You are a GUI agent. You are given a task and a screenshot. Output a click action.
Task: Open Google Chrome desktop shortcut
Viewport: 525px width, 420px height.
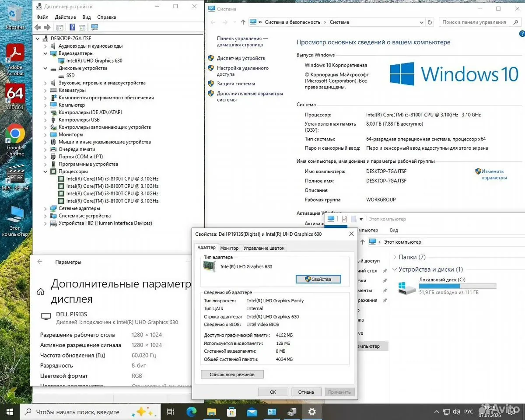pyautogui.click(x=15, y=140)
